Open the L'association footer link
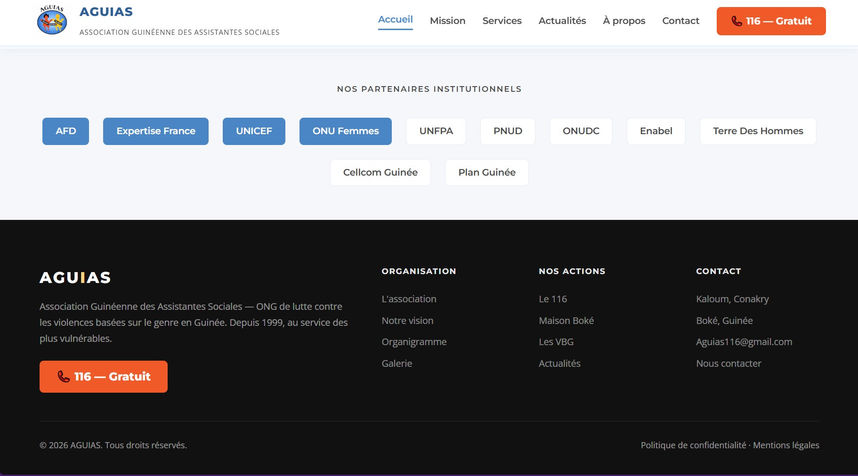The height and width of the screenshot is (476, 858). click(x=409, y=299)
